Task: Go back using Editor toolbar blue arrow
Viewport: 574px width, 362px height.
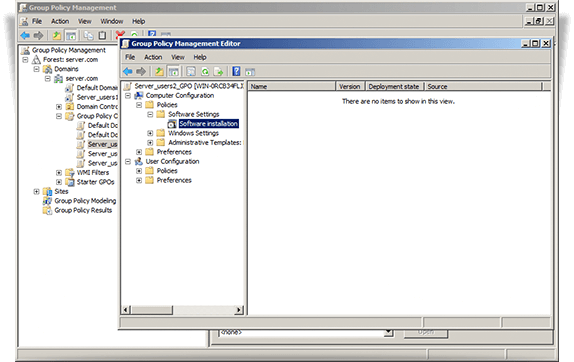Action: pyautogui.click(x=127, y=71)
